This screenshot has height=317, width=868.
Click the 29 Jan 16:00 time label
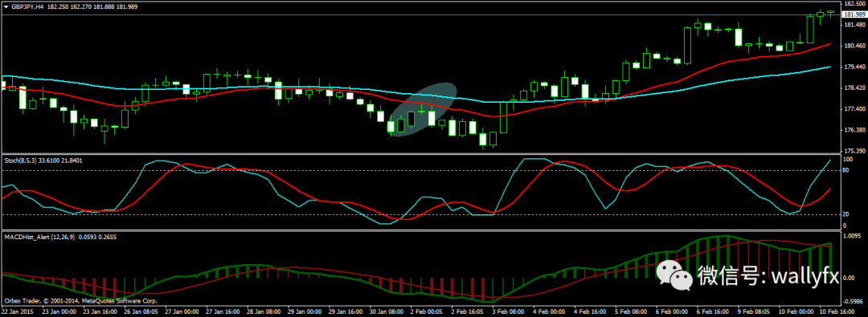pos(345,312)
